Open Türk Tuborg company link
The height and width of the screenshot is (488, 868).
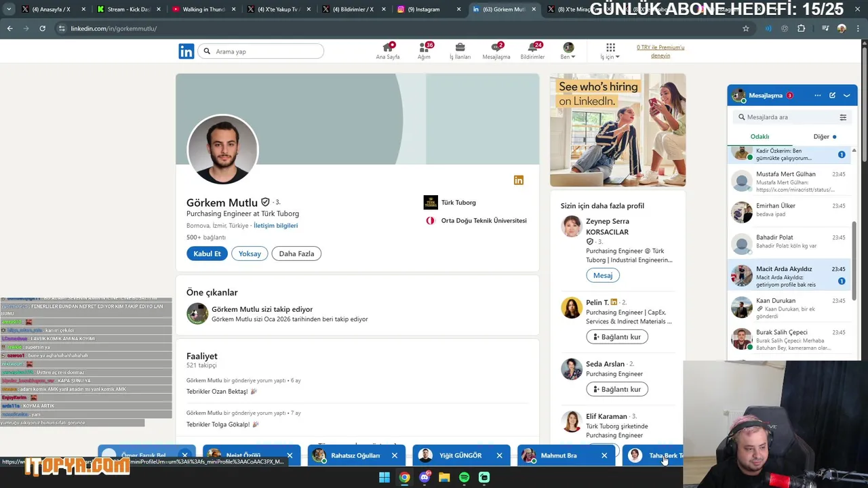450,203
